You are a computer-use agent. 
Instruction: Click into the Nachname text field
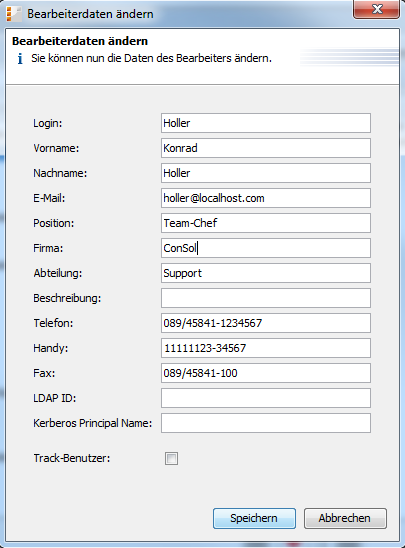[x=266, y=173]
